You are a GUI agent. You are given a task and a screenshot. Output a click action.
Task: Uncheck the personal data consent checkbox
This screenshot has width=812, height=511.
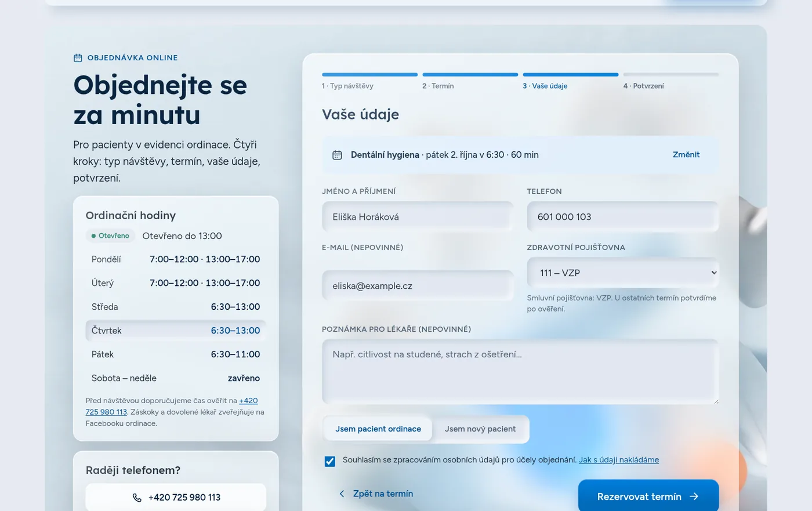pyautogui.click(x=330, y=461)
